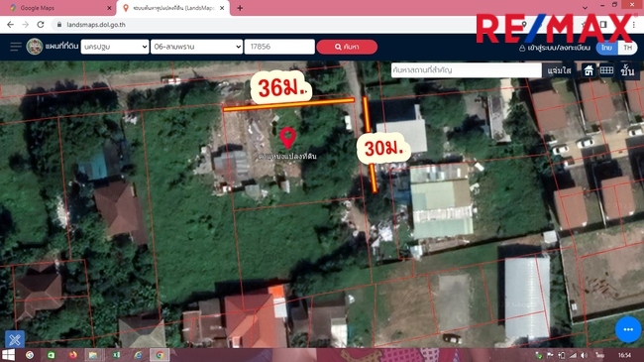Open the Chrome side panel icon

[603, 25]
